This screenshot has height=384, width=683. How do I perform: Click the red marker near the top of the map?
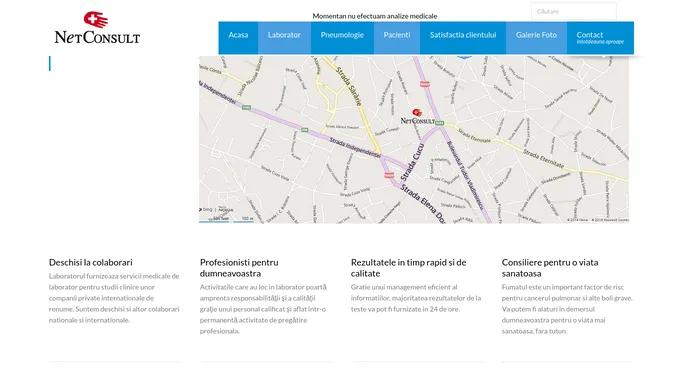click(x=425, y=84)
